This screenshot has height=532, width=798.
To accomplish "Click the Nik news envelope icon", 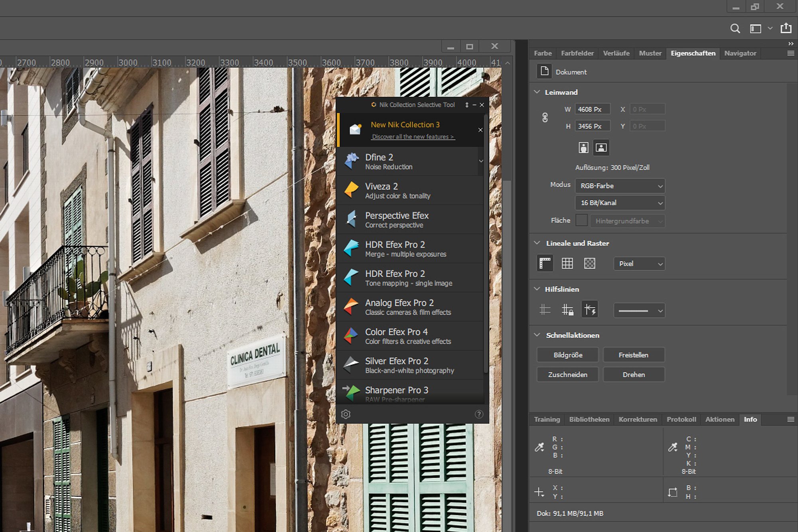I will point(355,129).
